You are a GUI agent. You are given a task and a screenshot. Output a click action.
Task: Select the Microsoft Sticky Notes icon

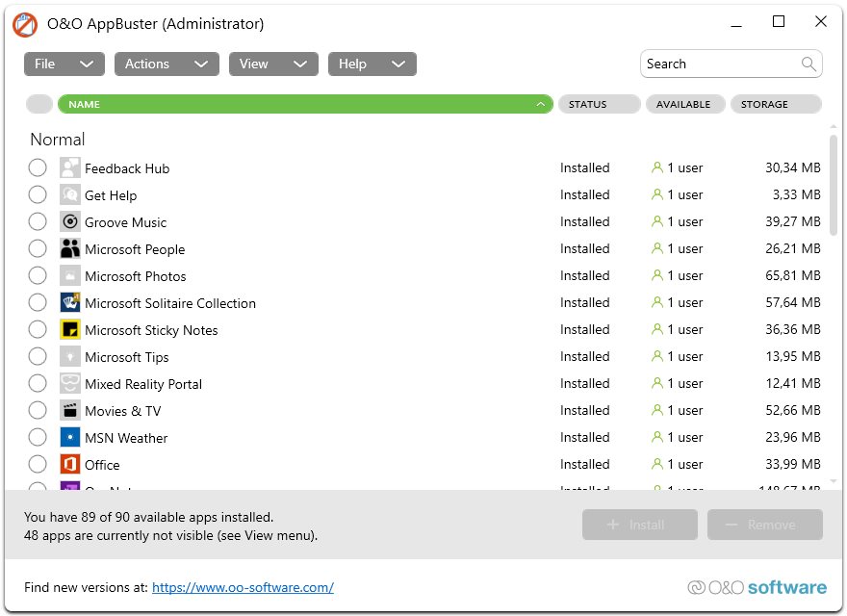pyautogui.click(x=69, y=329)
